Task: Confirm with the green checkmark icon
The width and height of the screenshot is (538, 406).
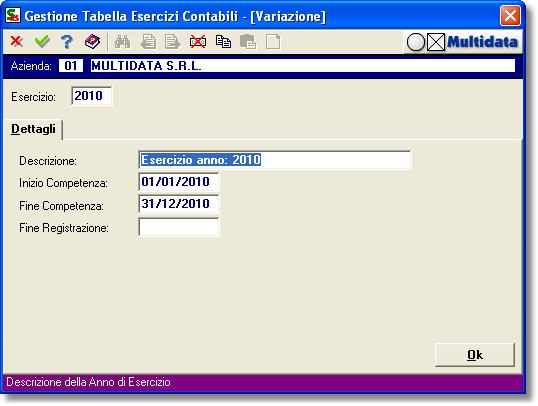Action: point(42,42)
